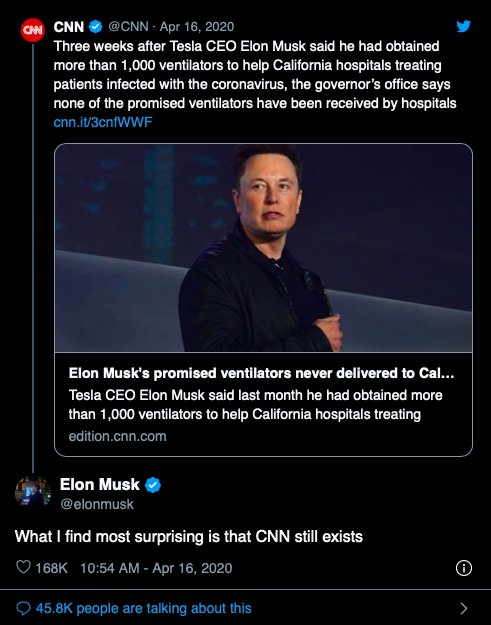Visit the @elonmusk handle
This screenshot has width=491, height=625.
click(x=97, y=504)
